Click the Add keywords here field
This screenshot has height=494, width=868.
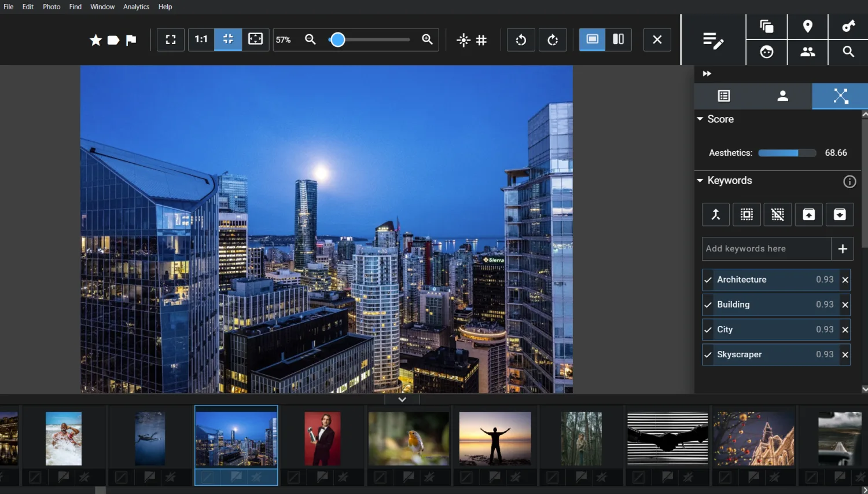coord(767,248)
